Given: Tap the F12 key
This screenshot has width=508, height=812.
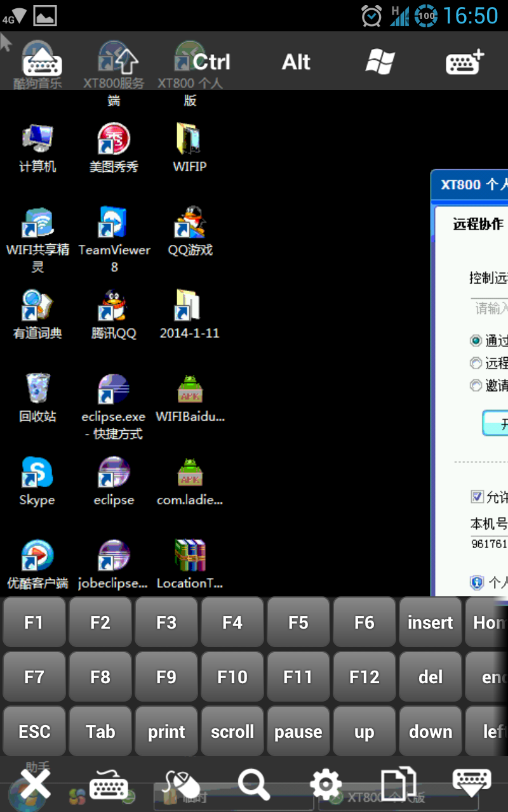Looking at the screenshot, I should 364,677.
